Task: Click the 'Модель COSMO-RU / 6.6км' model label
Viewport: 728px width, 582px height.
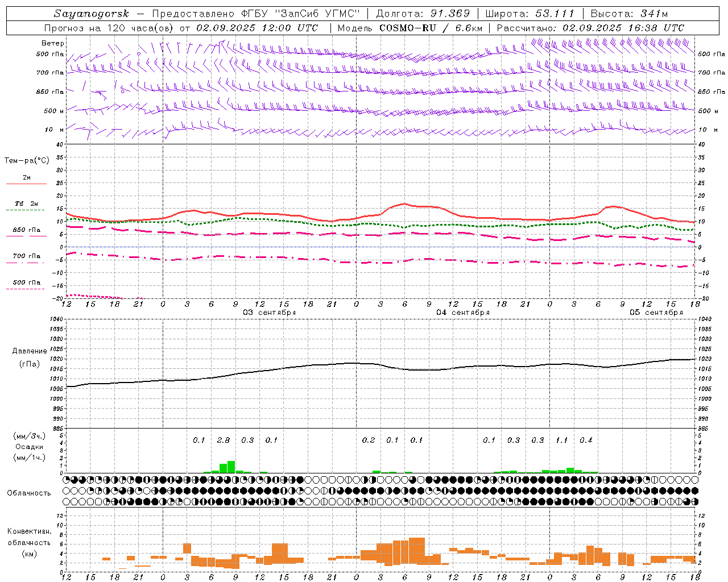Action: pyautogui.click(x=409, y=28)
